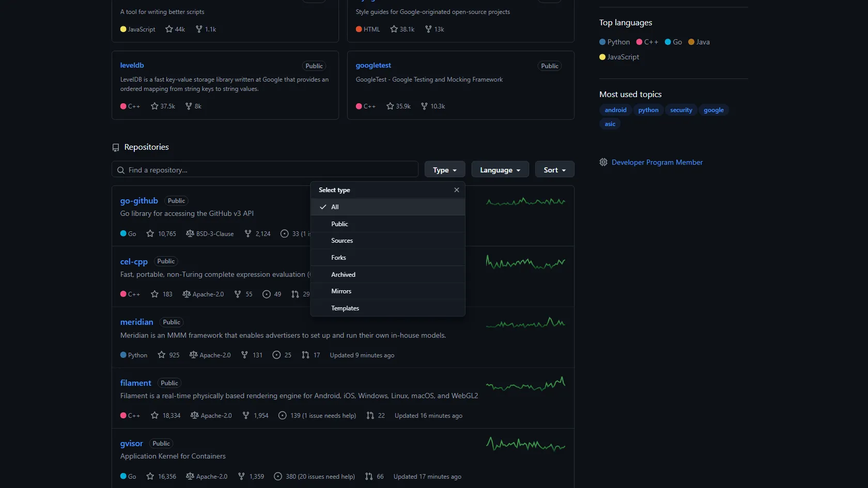Image resolution: width=868 pixels, height=488 pixels.
Task: Choose 'Sources' in Select type menu
Action: click(x=388, y=241)
